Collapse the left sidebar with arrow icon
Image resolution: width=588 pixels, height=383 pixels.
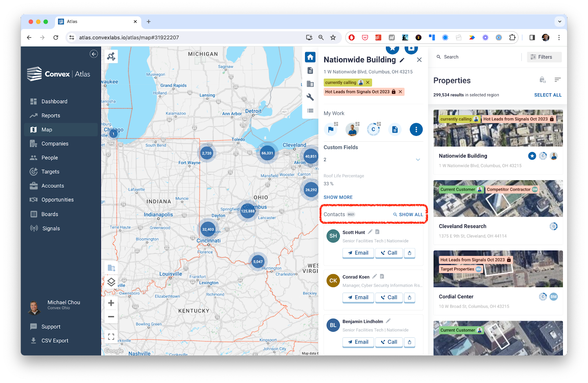point(94,54)
